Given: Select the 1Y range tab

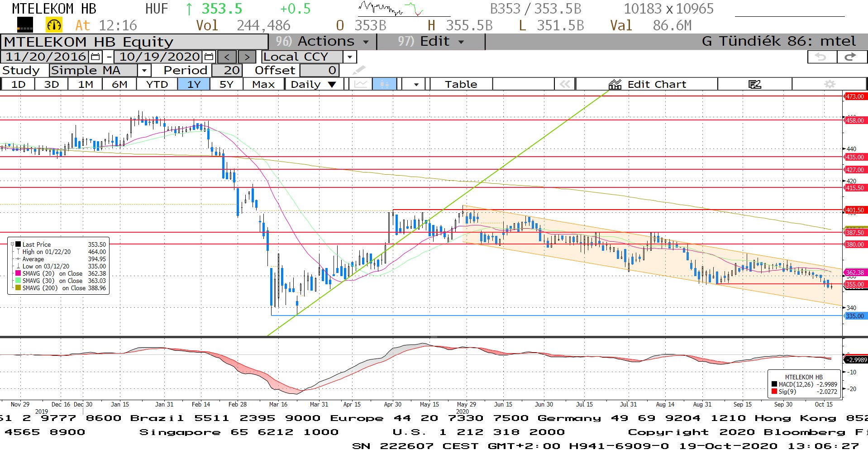Looking at the screenshot, I should coord(194,84).
